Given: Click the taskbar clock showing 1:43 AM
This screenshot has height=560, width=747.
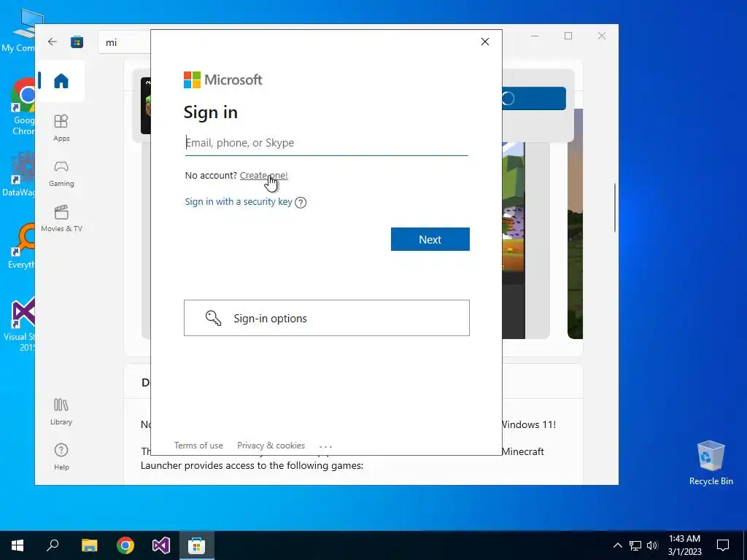Looking at the screenshot, I should pos(684,545).
